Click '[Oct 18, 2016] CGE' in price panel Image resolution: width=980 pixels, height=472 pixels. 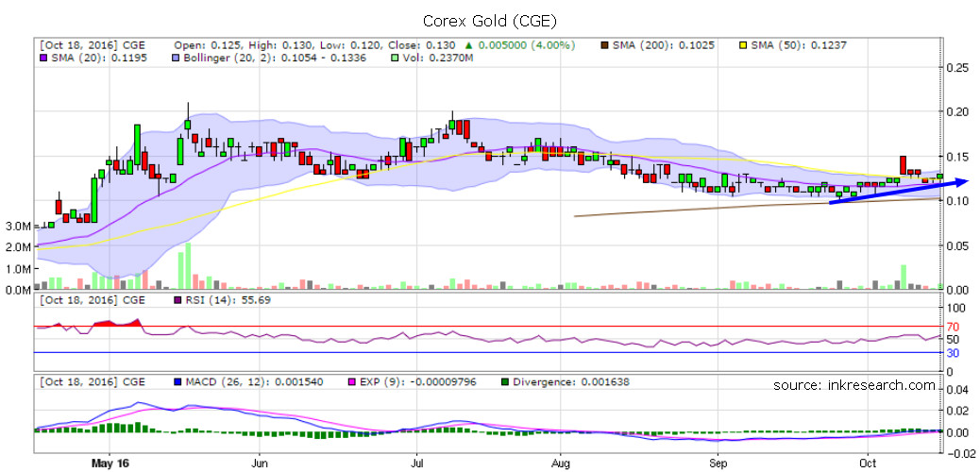point(93,45)
